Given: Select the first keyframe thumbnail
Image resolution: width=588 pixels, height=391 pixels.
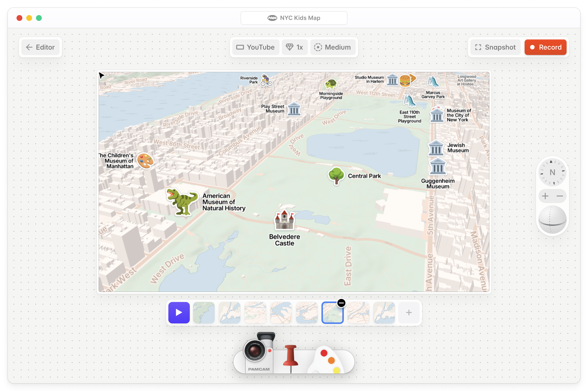Looking at the screenshot, I should pyautogui.click(x=204, y=312).
